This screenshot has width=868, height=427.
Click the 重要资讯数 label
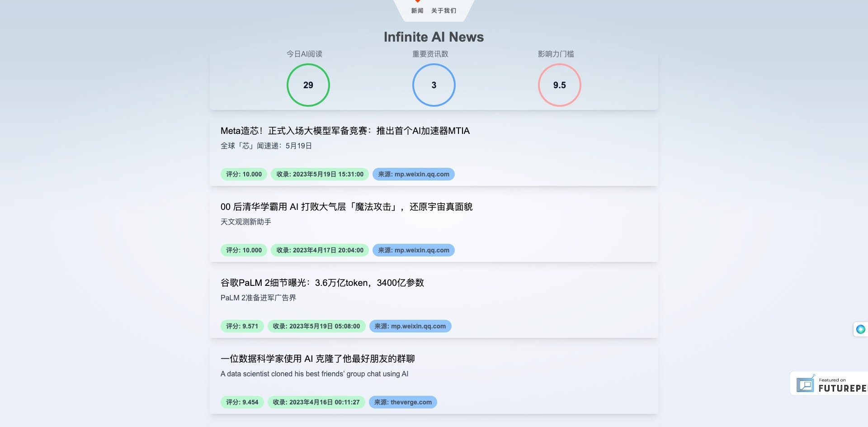pos(430,54)
